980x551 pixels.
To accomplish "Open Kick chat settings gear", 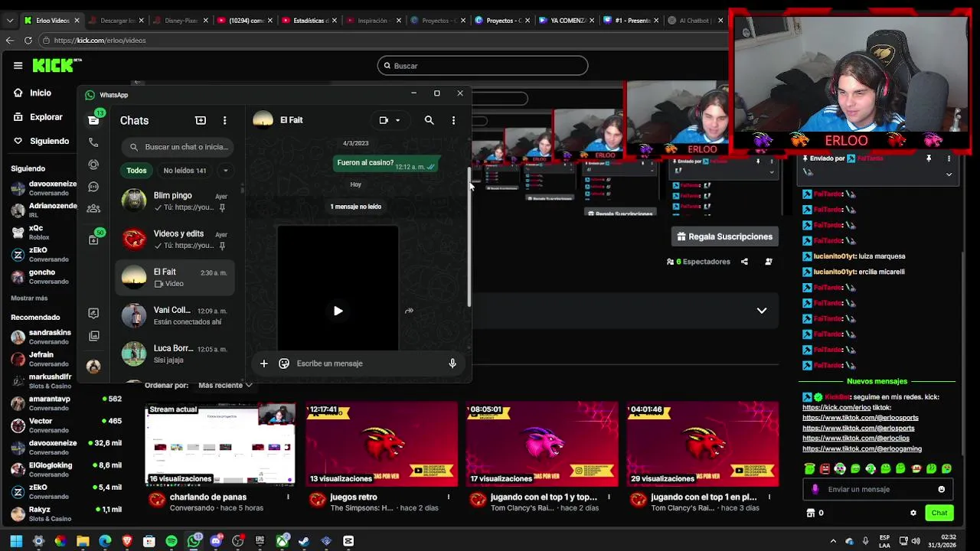I will pyautogui.click(x=913, y=513).
